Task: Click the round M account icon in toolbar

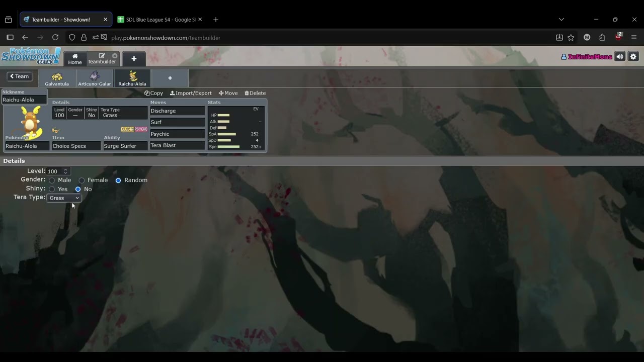Action: (587, 37)
